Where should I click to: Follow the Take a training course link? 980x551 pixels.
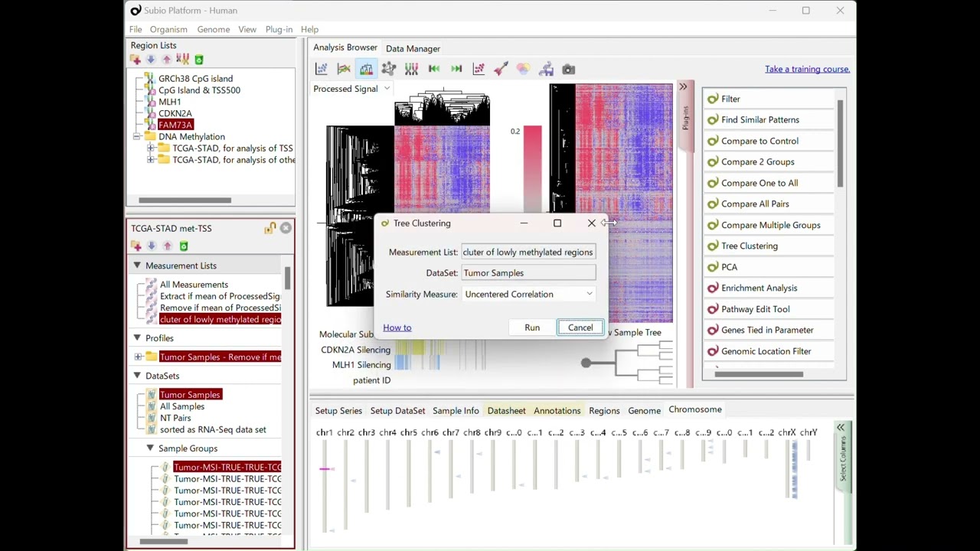point(807,69)
